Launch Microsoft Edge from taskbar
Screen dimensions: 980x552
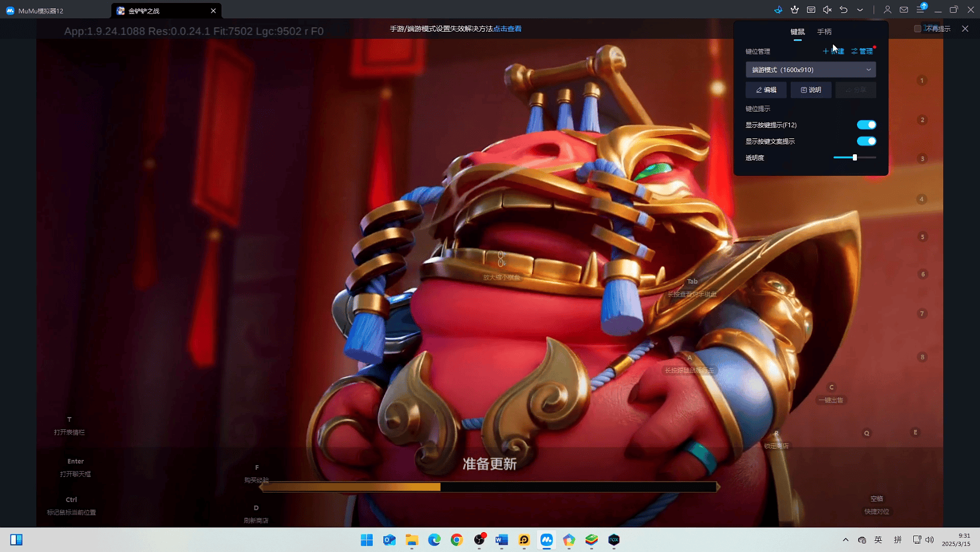click(x=434, y=540)
